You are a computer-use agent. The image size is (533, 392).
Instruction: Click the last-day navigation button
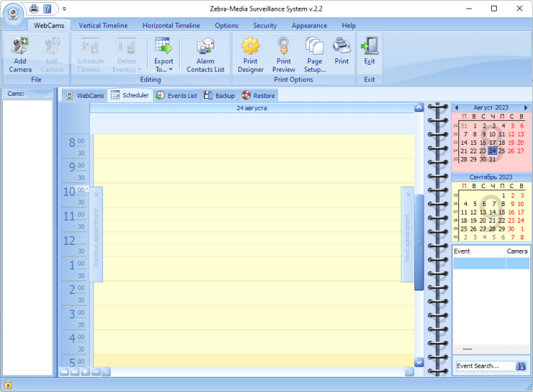[75, 372]
